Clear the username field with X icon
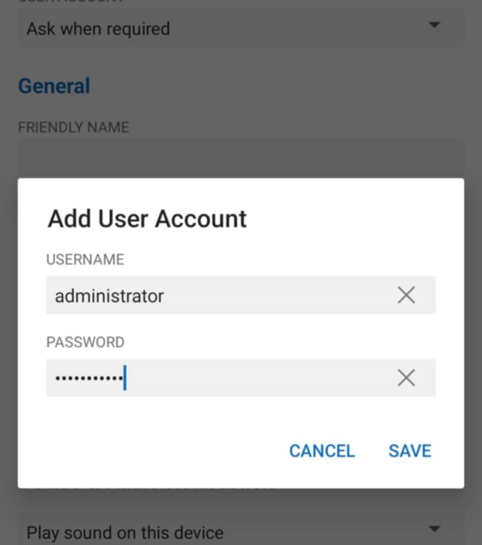This screenshot has height=545, width=482. point(406,295)
